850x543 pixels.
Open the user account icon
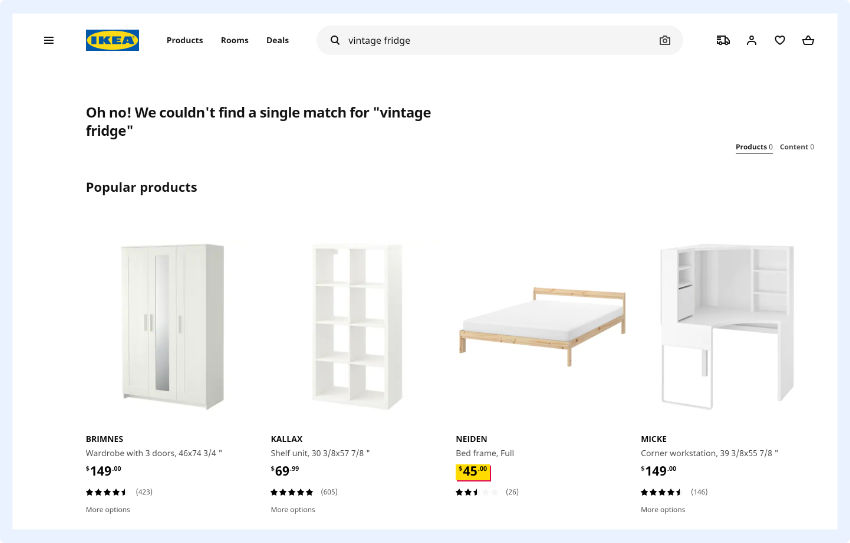point(752,41)
